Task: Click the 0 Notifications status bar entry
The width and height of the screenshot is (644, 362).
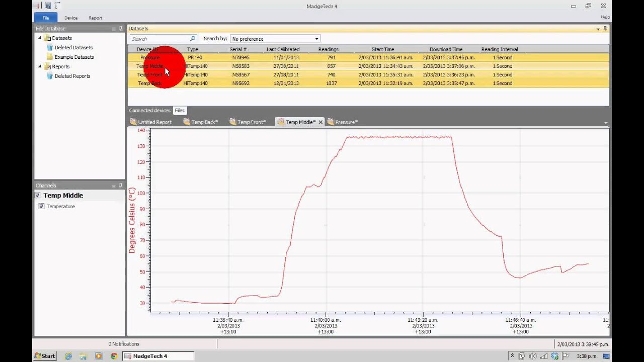Action: point(124,344)
